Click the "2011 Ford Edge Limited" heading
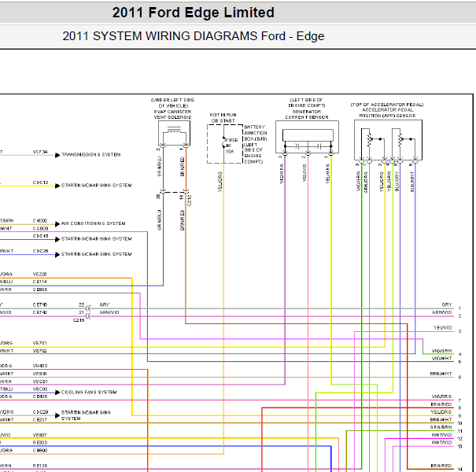 (x=193, y=13)
